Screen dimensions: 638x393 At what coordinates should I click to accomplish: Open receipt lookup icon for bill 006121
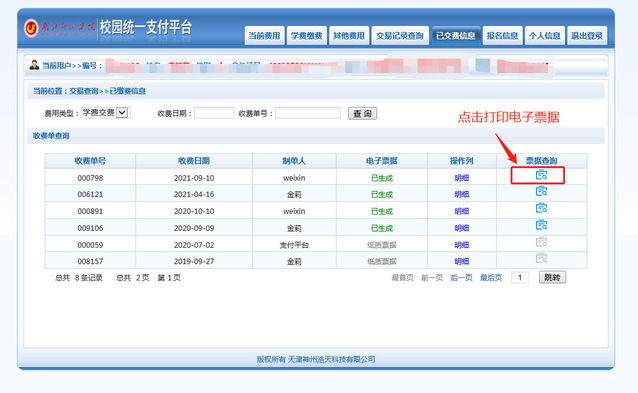(x=541, y=191)
